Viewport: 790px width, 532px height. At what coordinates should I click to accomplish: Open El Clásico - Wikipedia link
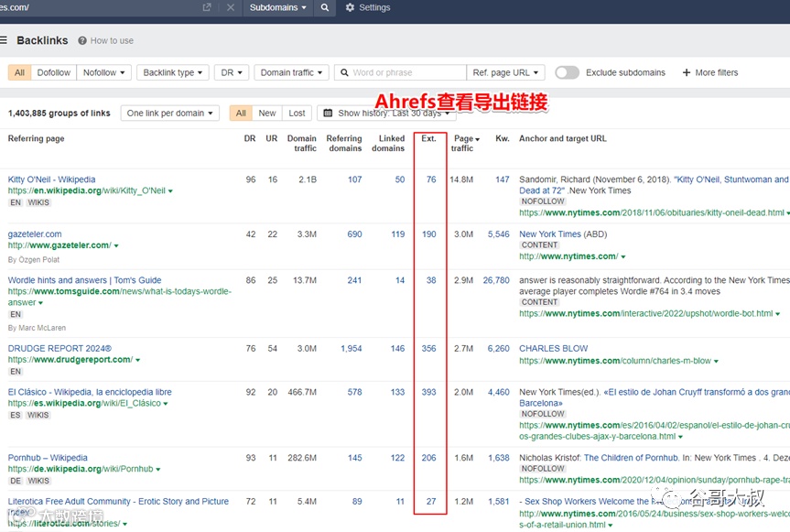click(90, 392)
